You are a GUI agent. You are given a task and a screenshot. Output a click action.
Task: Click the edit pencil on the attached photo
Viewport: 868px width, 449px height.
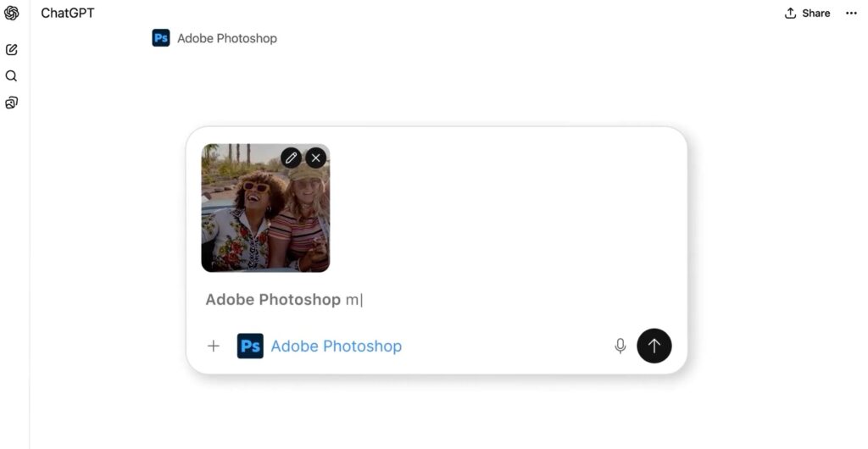point(291,158)
